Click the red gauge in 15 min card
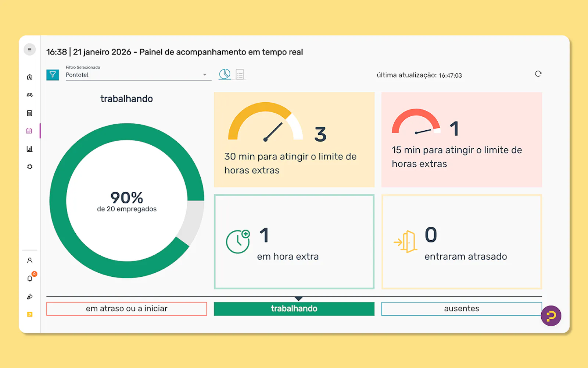The image size is (588, 368). coord(416,122)
